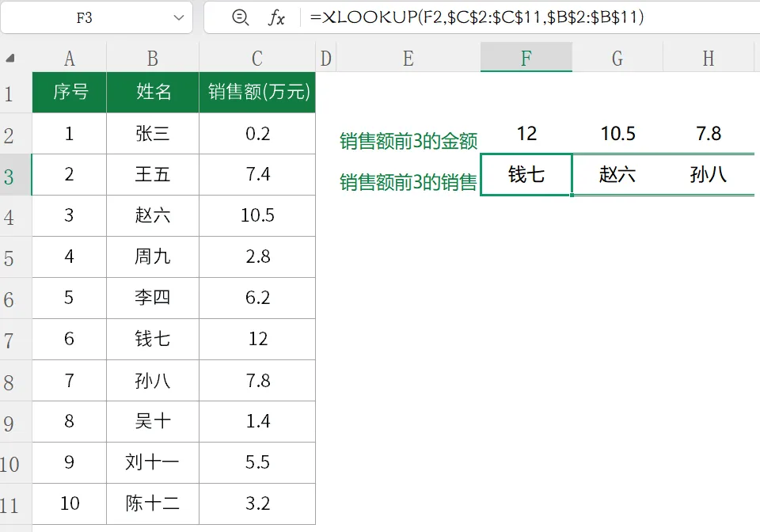Select cell G2 showing 10.5
The image size is (760, 532).
click(x=617, y=134)
